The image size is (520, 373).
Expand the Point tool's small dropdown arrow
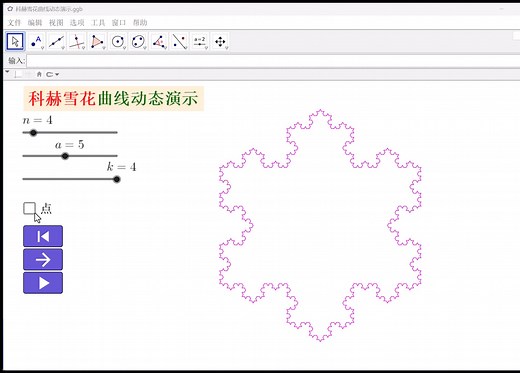point(42,48)
